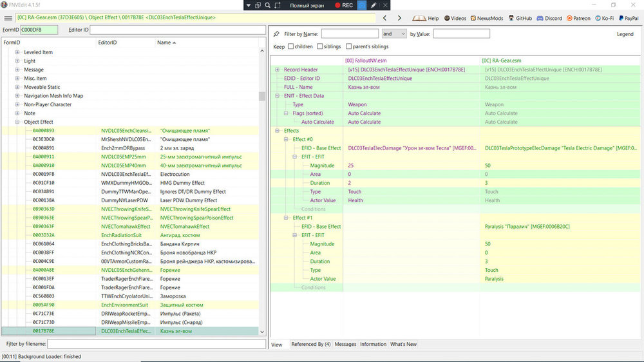Click recorder region selection icon
Screen dimensions: 644x362
point(278,5)
